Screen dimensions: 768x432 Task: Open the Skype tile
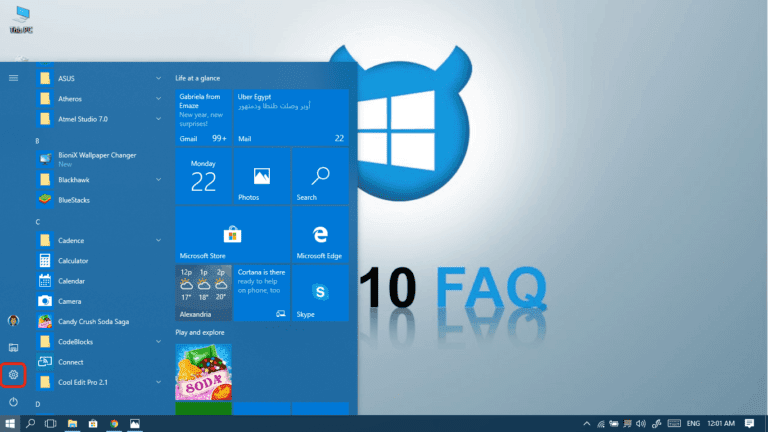pyautogui.click(x=320, y=293)
